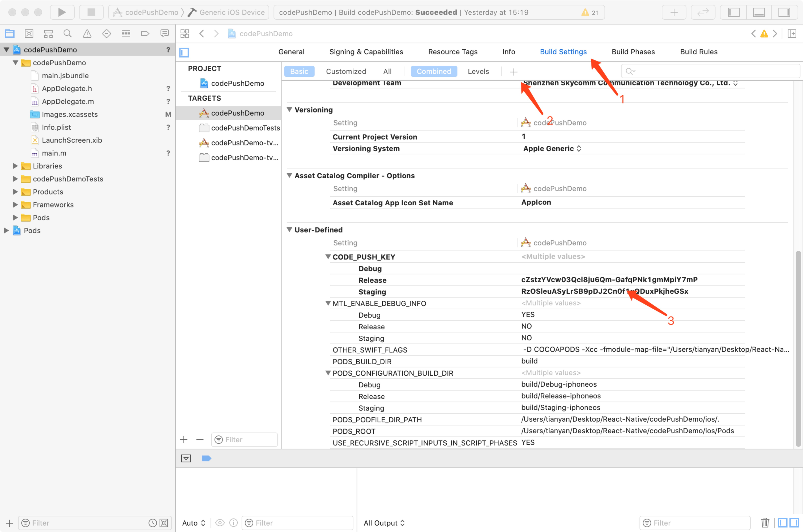Open the Source Control navigator icon
This screenshot has height=532, width=803.
pyautogui.click(x=29, y=34)
